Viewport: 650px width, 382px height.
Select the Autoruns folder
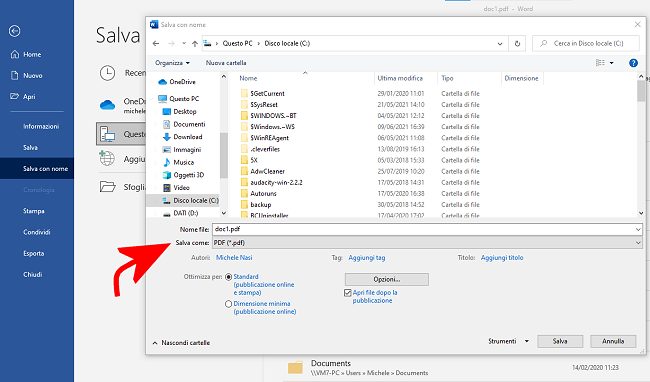pos(263,193)
